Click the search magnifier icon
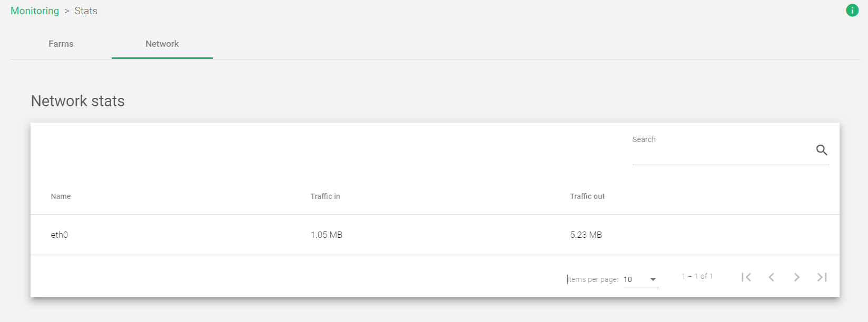This screenshot has height=322, width=868. 822,150
